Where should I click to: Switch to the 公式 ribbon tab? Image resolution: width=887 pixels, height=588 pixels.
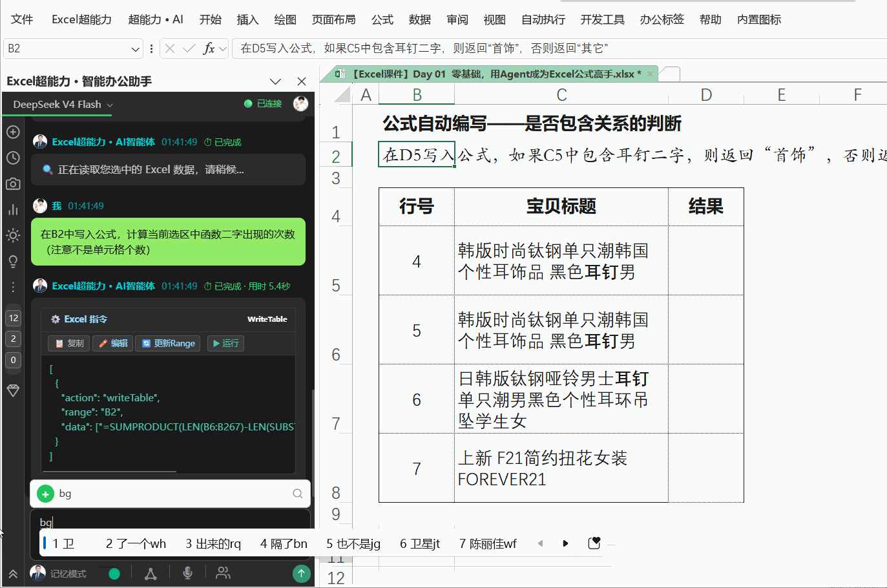point(382,19)
